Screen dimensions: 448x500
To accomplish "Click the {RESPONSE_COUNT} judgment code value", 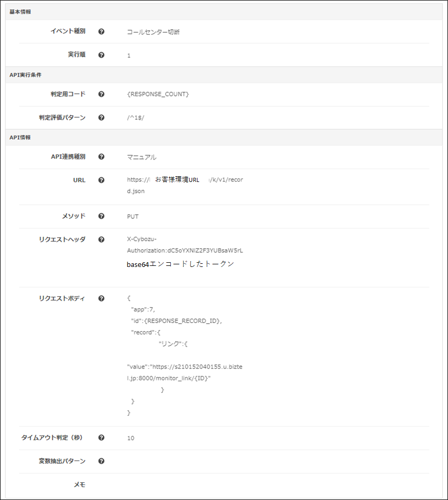I will [x=158, y=94].
